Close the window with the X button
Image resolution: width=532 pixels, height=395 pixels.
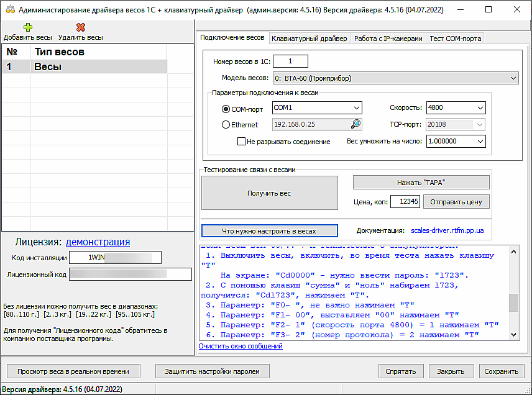tap(516, 9)
